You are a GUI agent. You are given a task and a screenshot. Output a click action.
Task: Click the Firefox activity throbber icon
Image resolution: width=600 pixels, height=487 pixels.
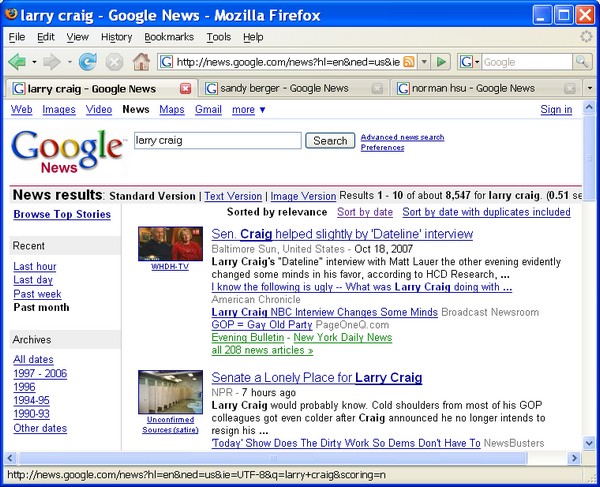[x=586, y=37]
